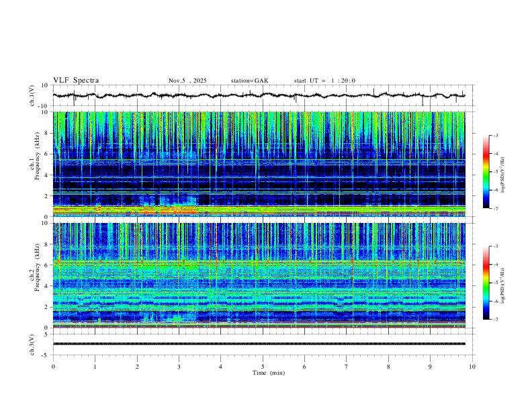Click the ch.1 voltage waveform trace
This screenshot has height=411, width=532.
[x=259, y=95]
